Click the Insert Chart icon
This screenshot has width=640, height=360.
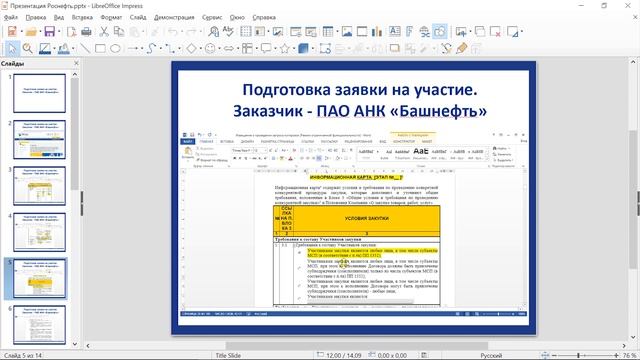click(376, 31)
